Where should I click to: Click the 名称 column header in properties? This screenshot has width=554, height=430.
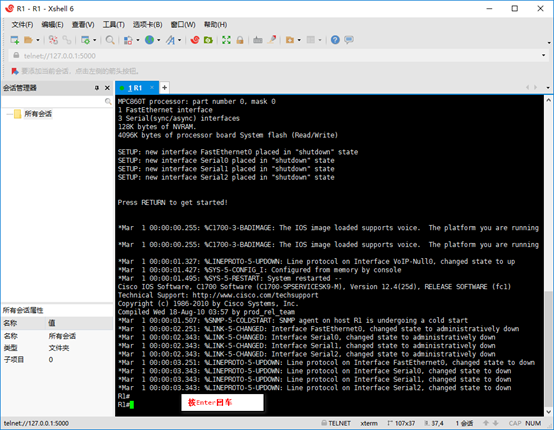[x=23, y=323]
